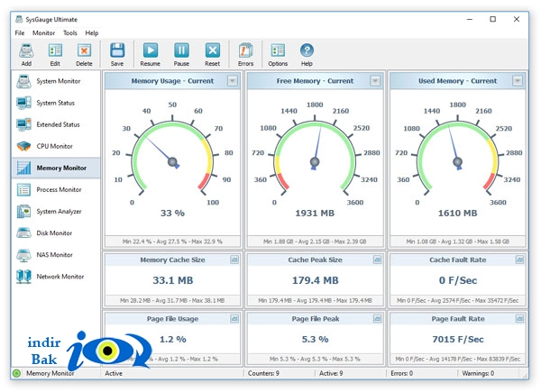Select System Status in the sidebar
This screenshot has height=392, width=541.
pos(56,103)
